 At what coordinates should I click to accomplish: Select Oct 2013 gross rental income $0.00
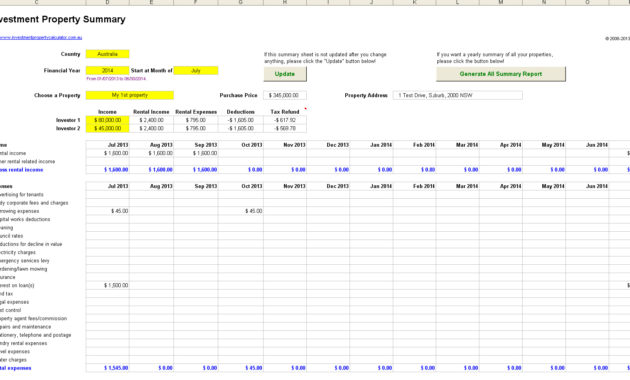coord(241,170)
